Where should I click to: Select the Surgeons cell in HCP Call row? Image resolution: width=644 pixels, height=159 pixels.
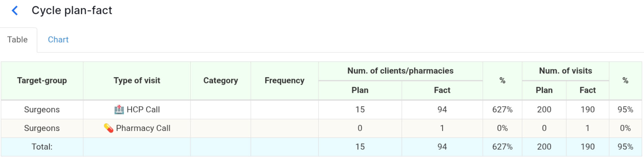pos(42,110)
